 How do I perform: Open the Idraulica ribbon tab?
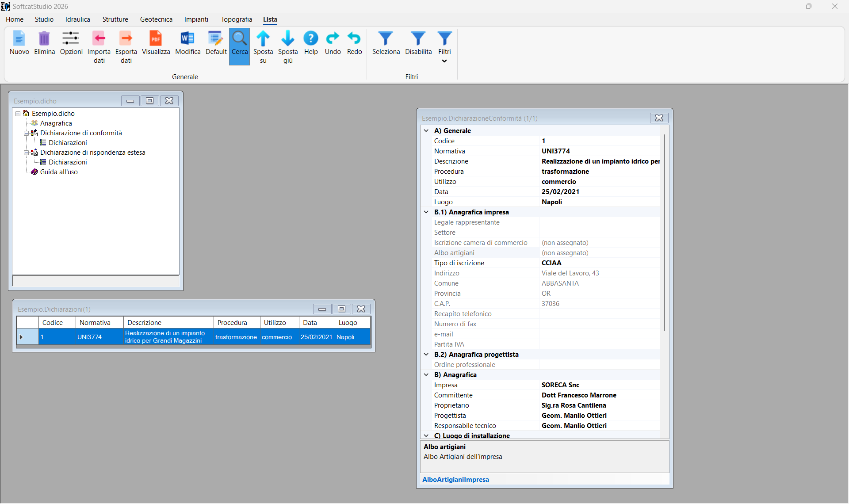pyautogui.click(x=78, y=19)
